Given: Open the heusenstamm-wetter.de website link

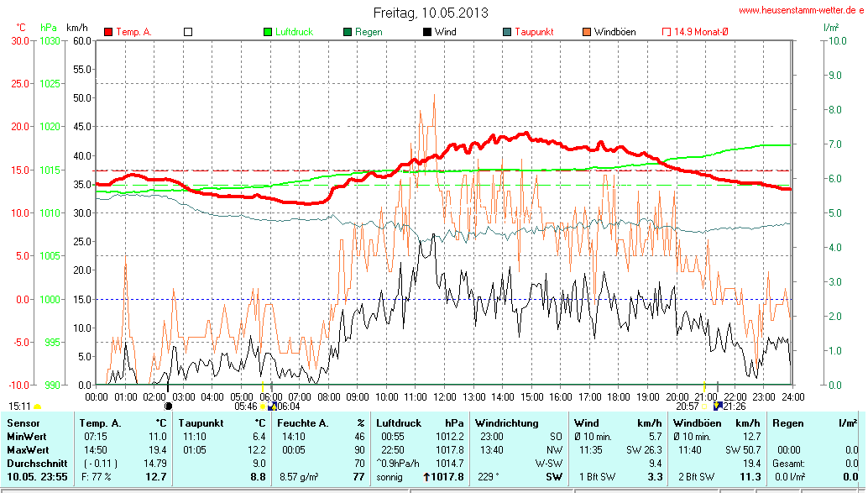Looking at the screenshot, I should 801,10.
